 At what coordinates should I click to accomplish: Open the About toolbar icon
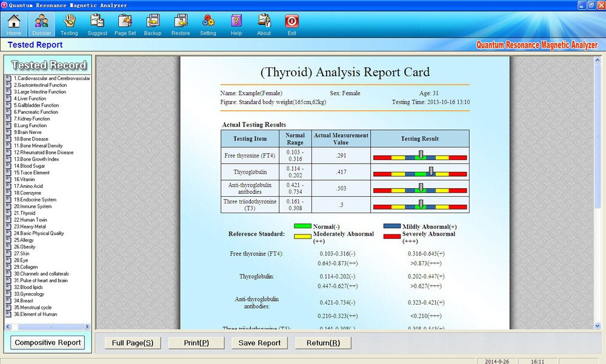[x=264, y=25]
